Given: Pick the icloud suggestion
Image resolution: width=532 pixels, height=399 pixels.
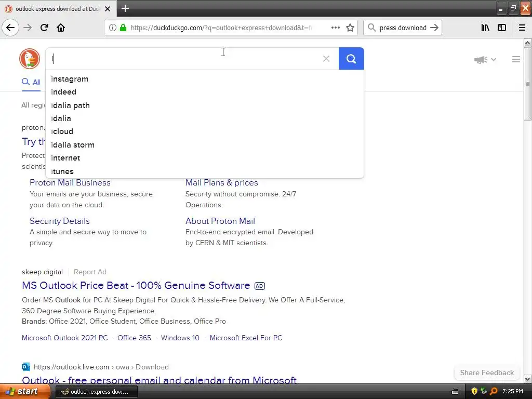Looking at the screenshot, I should [x=204, y=131].
